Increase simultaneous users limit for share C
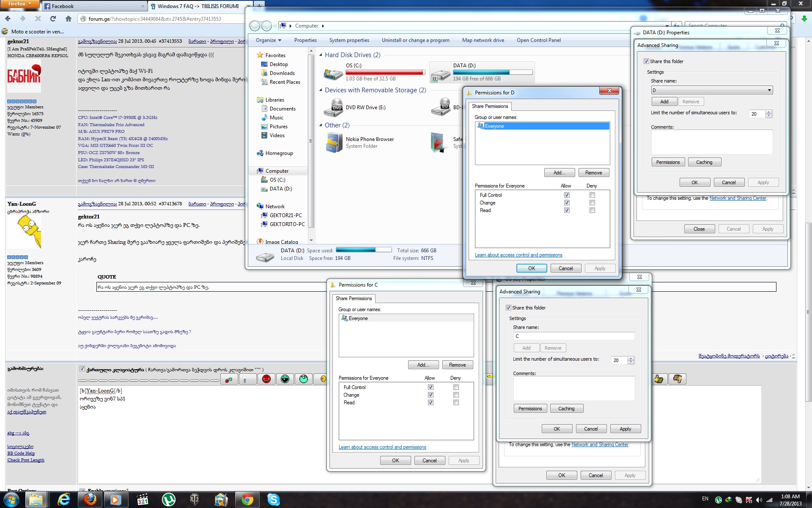812x508 pixels. [x=631, y=358]
